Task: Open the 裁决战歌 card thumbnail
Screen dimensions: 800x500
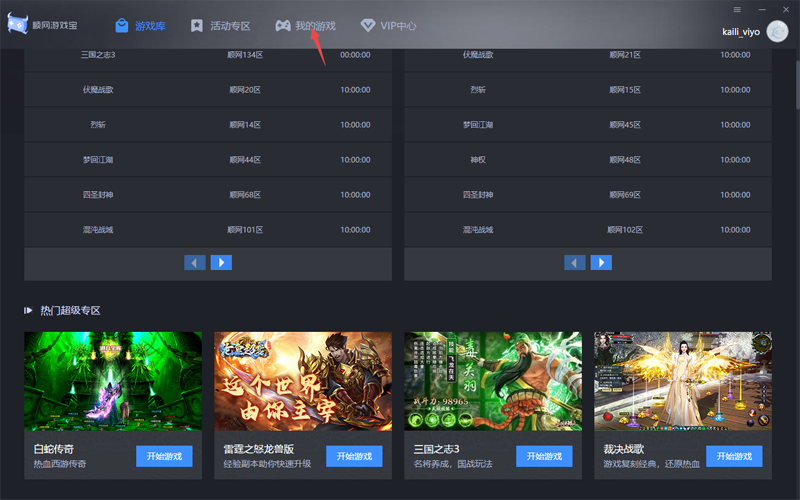Action: click(683, 381)
